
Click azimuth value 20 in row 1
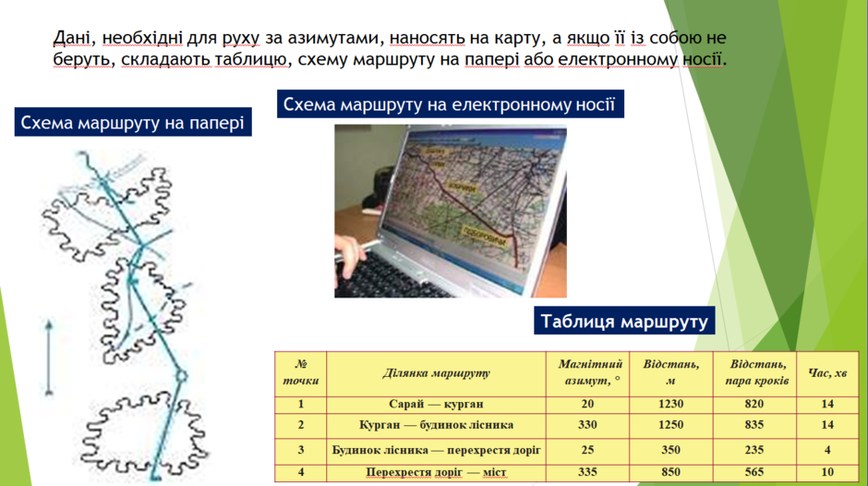click(x=588, y=404)
